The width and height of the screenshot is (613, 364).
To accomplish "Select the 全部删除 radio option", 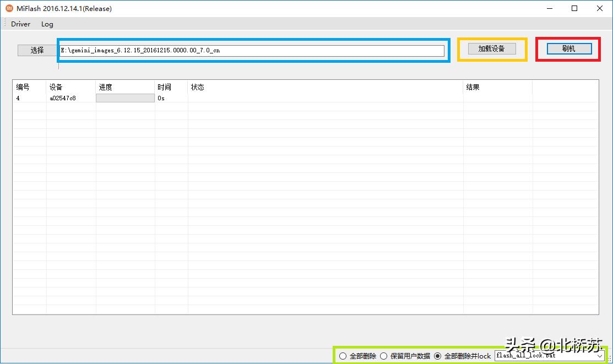I will [x=343, y=356].
